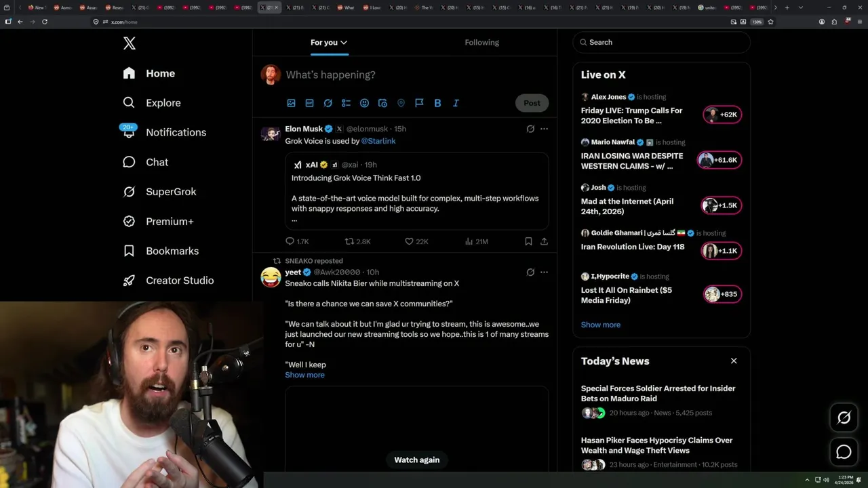Repost Elon Musk's post (2.8K)
This screenshot has height=488, width=868.
point(357,241)
